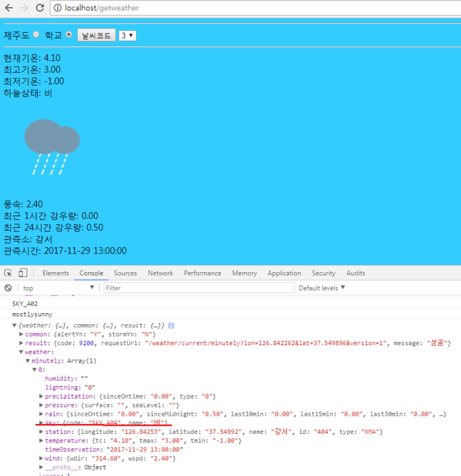
Task: Open the dropdown showing 3
Action: [127, 35]
